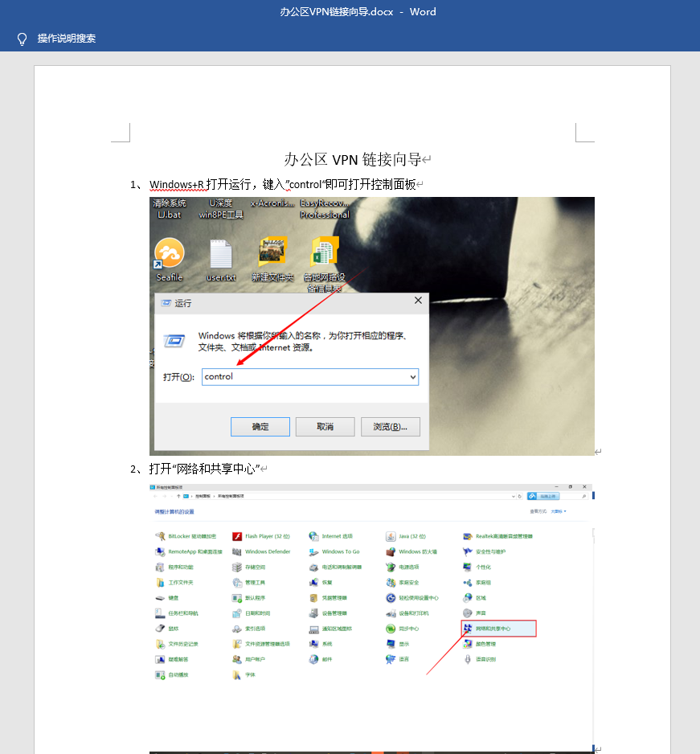Click the user.txt file icon

tap(221, 253)
